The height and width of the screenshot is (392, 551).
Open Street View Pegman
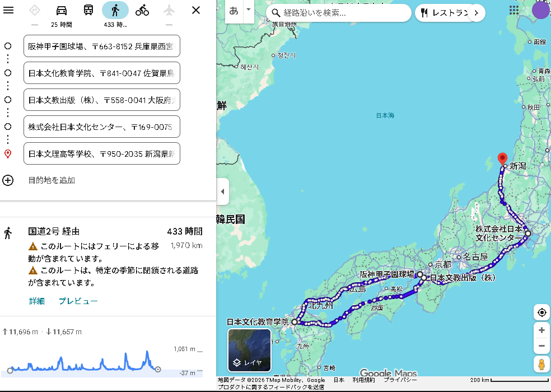pyautogui.click(x=541, y=365)
